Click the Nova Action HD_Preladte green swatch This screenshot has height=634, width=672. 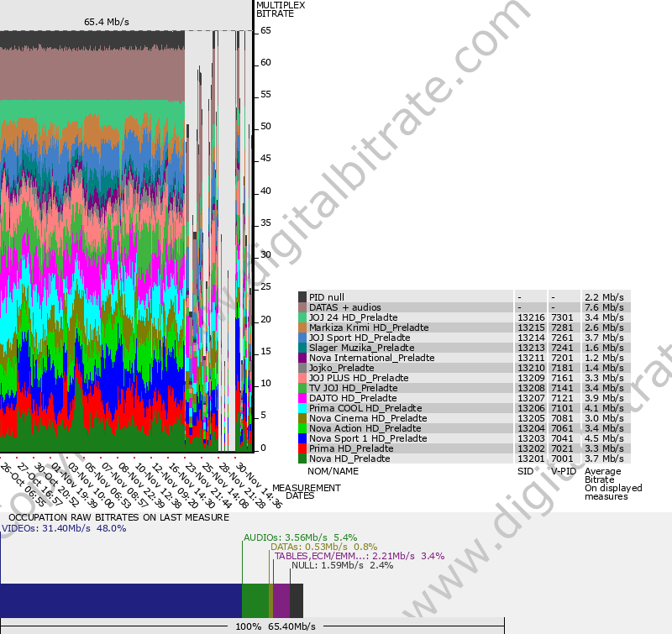coord(302,428)
